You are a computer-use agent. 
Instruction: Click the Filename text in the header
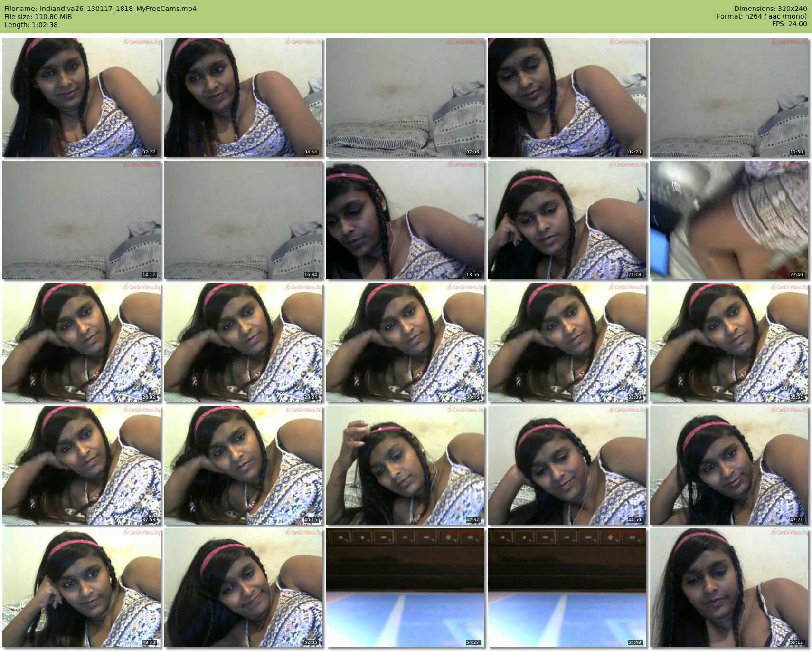click(100, 9)
